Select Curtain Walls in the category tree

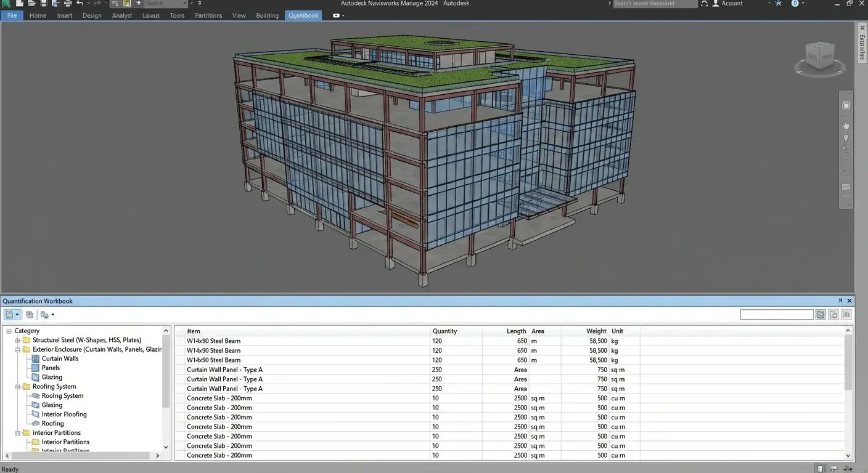[60, 358]
